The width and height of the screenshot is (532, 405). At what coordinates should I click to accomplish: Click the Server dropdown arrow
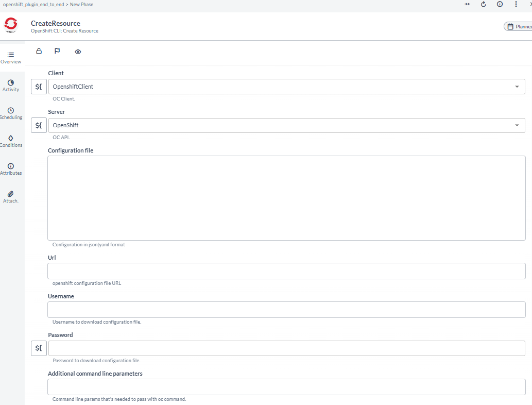coord(517,125)
